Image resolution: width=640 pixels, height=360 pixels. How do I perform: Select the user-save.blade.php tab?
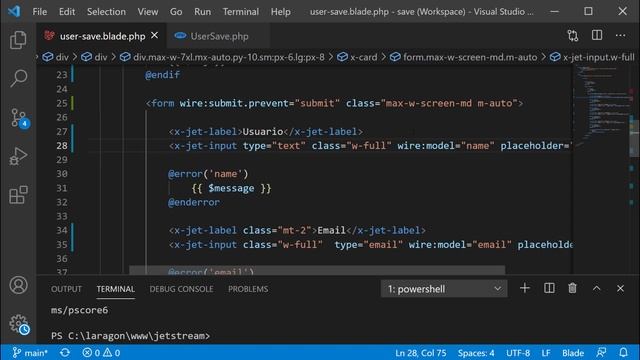click(x=101, y=36)
